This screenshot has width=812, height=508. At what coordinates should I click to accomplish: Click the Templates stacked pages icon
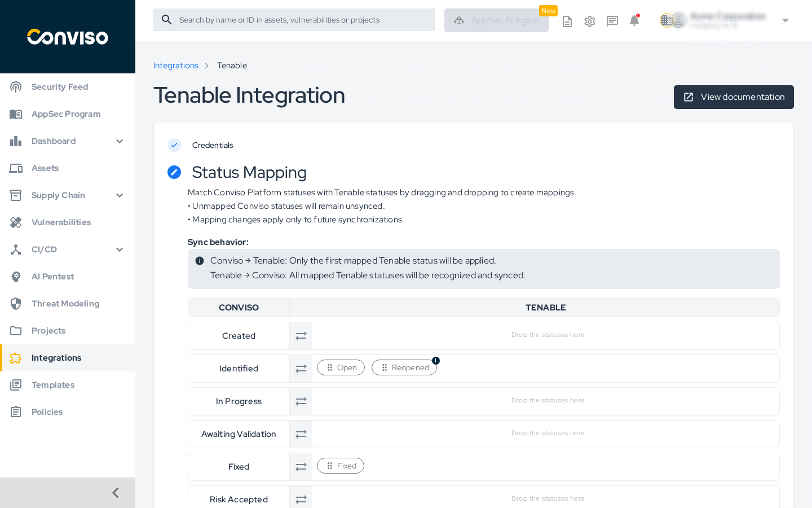tap(16, 385)
